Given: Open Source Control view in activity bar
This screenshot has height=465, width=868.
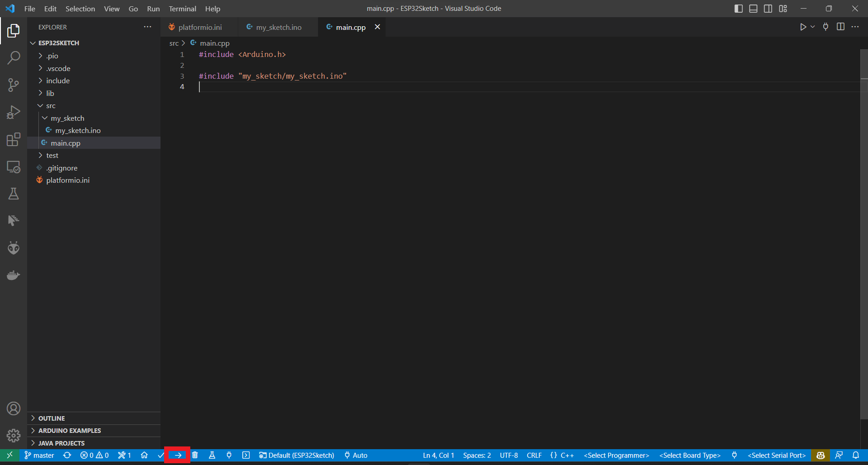Looking at the screenshot, I should [14, 85].
